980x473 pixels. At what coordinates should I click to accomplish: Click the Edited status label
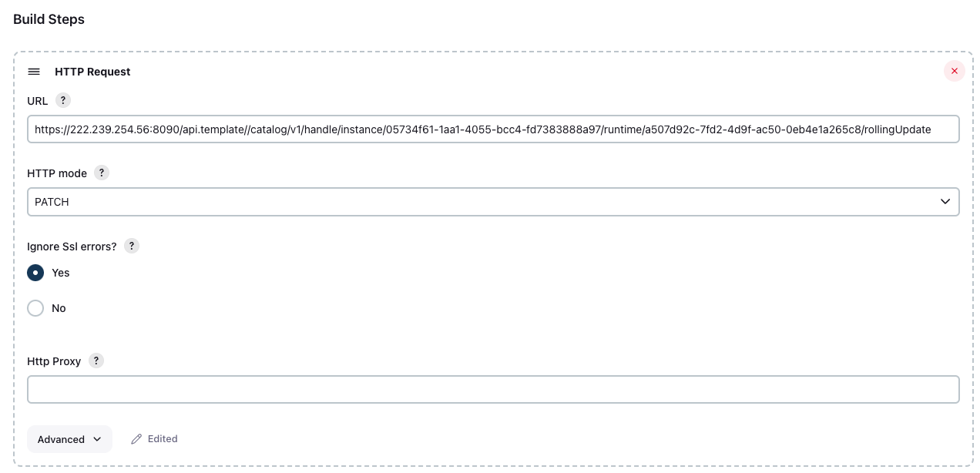(163, 439)
